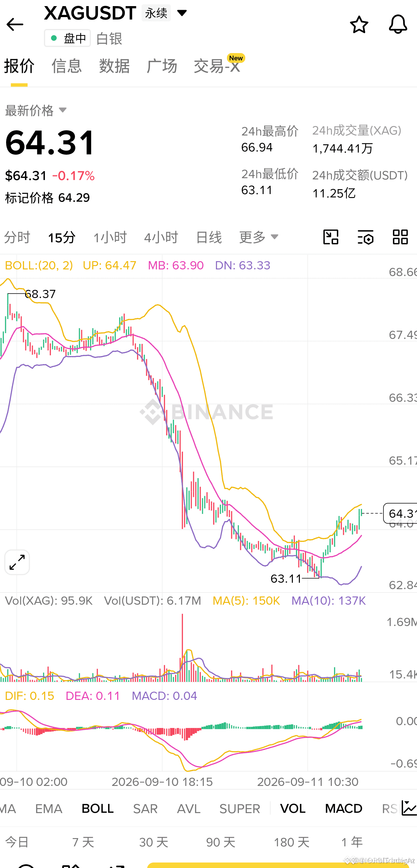The image size is (417, 868).
Task: Switch to the 信息 tab
Action: pyautogui.click(x=67, y=66)
